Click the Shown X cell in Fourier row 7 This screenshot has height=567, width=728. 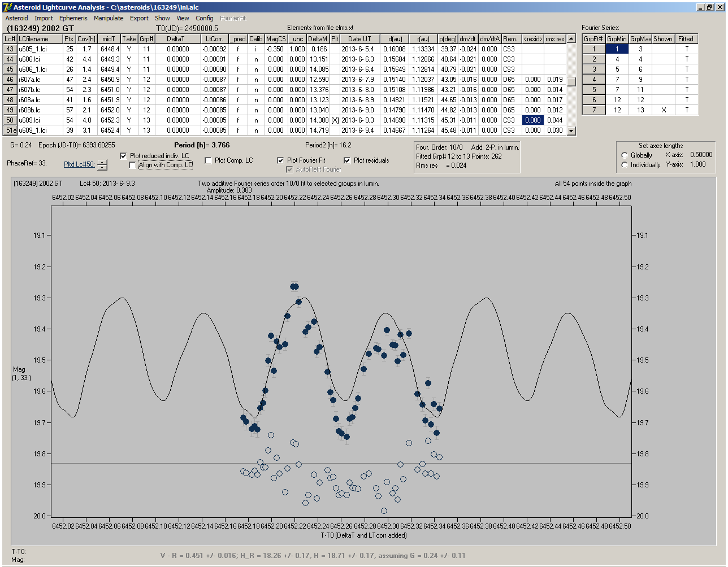(663, 110)
